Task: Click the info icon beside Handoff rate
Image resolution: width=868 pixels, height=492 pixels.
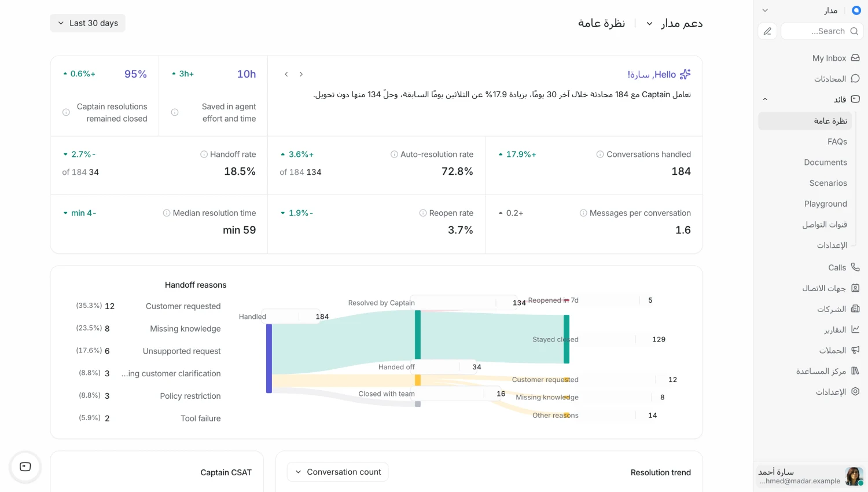Action: click(204, 154)
